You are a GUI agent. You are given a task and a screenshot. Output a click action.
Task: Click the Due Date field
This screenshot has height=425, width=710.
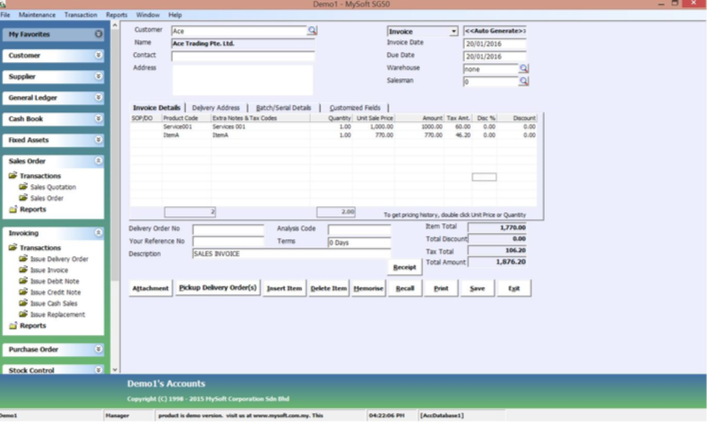click(495, 57)
